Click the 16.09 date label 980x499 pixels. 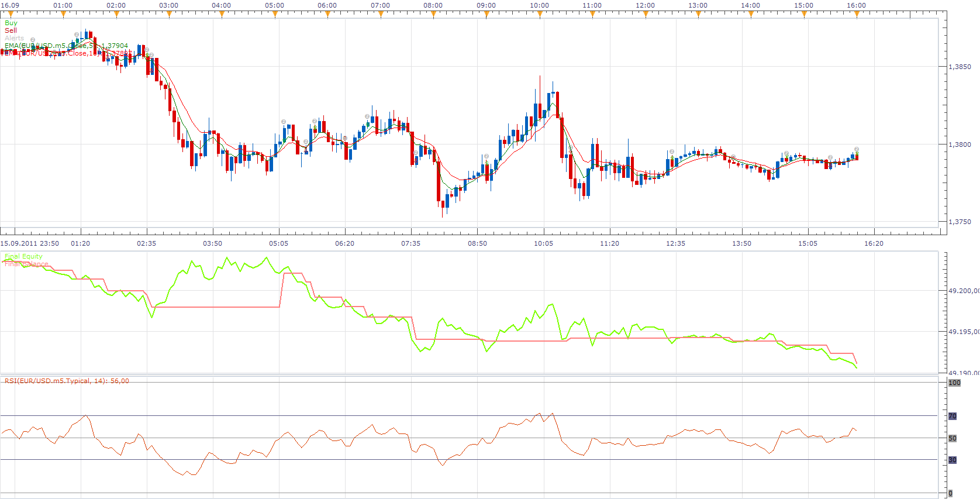click(10, 5)
